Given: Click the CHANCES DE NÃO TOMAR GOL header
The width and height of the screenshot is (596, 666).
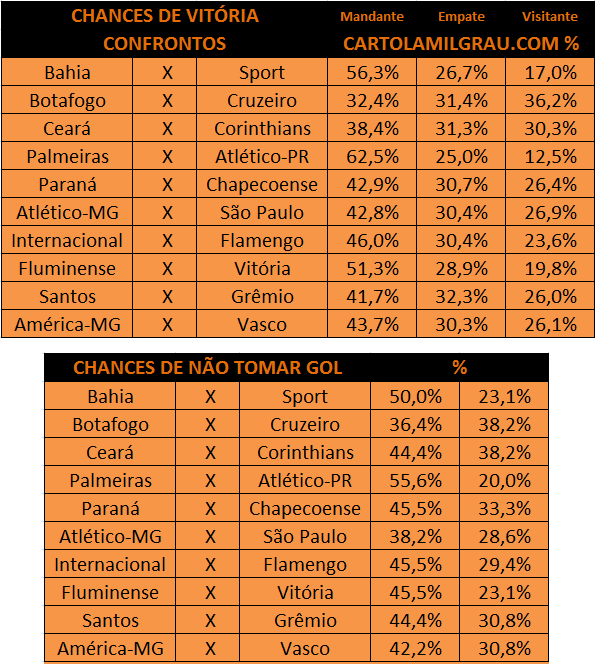Looking at the screenshot, I should tap(207, 367).
